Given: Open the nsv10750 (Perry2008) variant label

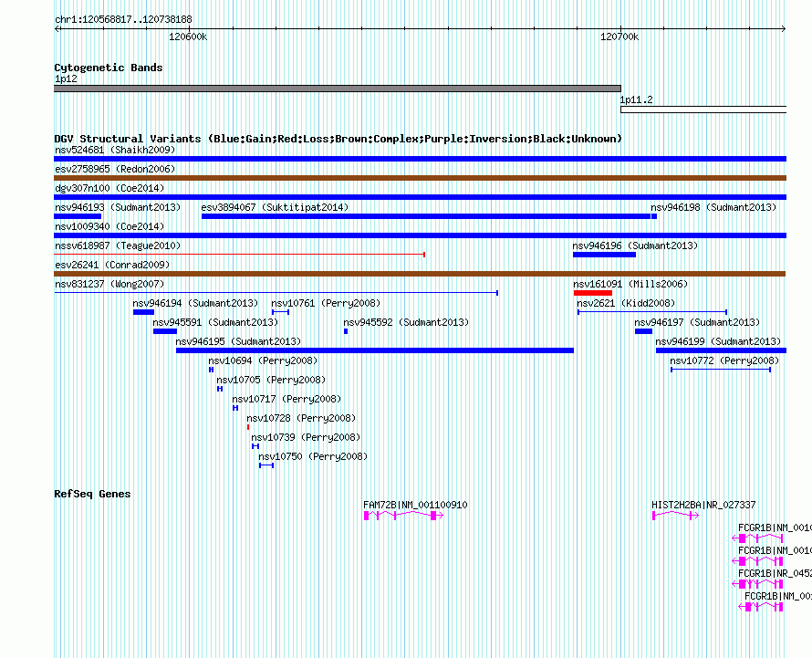Looking at the screenshot, I should (x=313, y=457).
